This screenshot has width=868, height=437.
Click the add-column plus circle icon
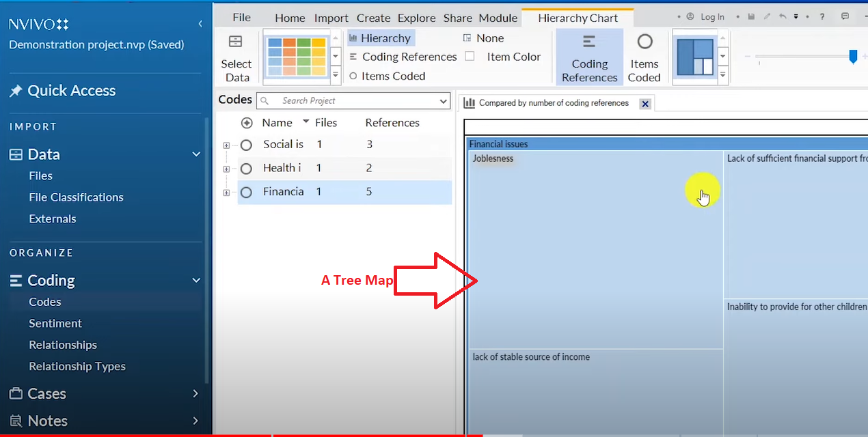[x=247, y=123]
